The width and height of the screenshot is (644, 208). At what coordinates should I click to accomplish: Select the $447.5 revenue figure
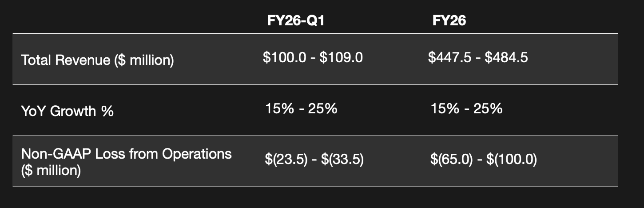[449, 57]
